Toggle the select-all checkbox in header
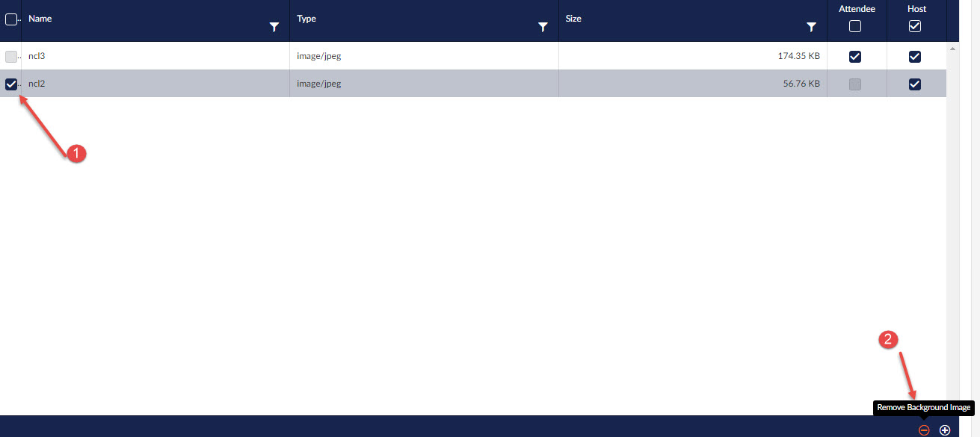Image resolution: width=980 pixels, height=437 pixels. (x=11, y=20)
